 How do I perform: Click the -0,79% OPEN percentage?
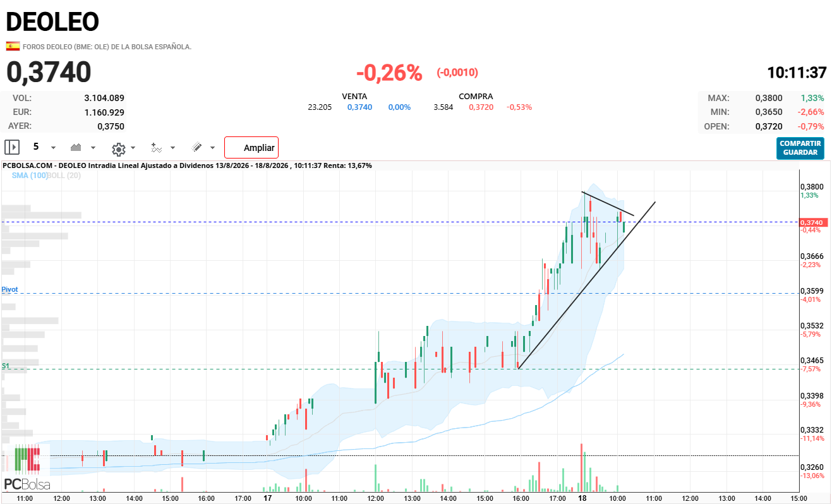click(x=812, y=126)
